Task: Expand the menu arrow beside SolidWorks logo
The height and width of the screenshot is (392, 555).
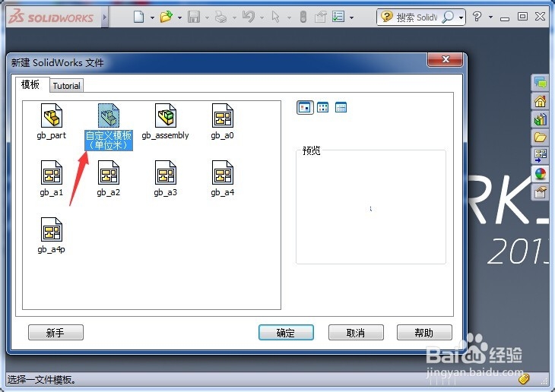Action: [x=104, y=17]
